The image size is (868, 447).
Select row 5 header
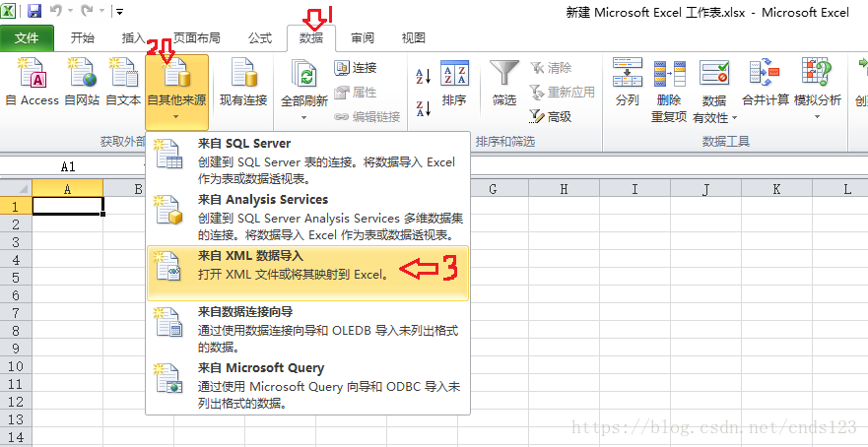[x=16, y=278]
